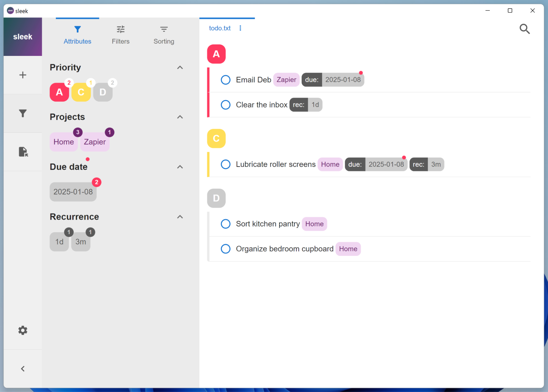Filter by the 3m recurrence badge
The width and height of the screenshot is (548, 392).
click(x=81, y=242)
